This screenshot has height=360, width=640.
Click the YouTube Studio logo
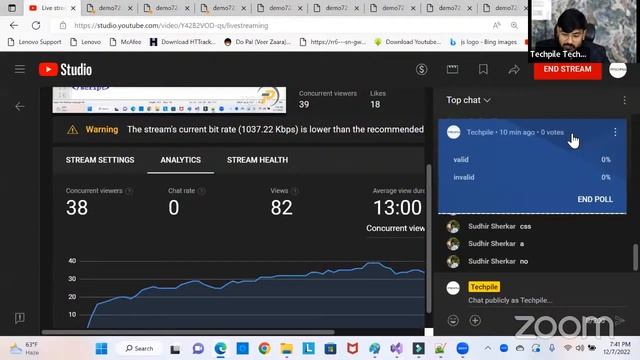tap(65, 69)
